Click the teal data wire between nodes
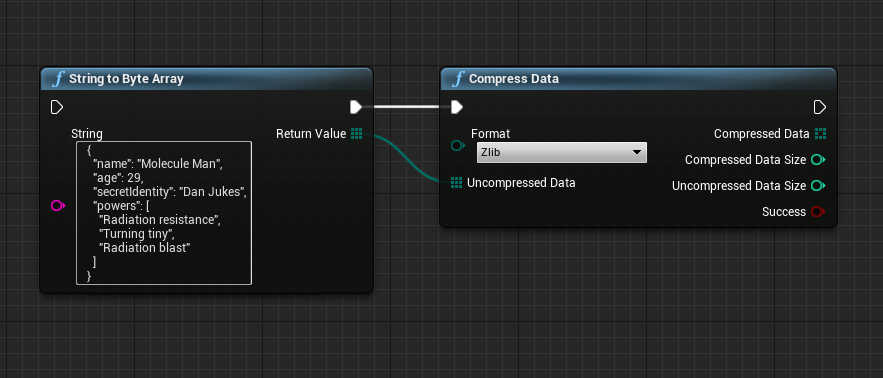883x378 pixels. coord(407,158)
